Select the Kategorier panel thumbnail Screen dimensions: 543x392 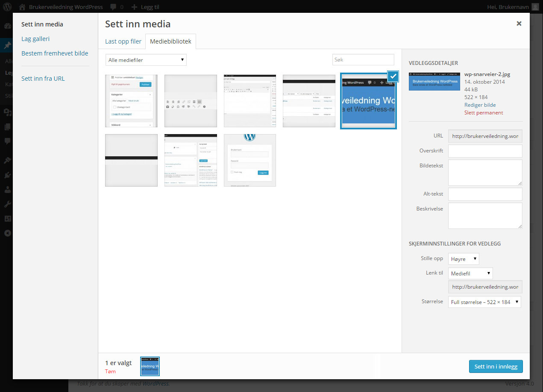coord(131,101)
